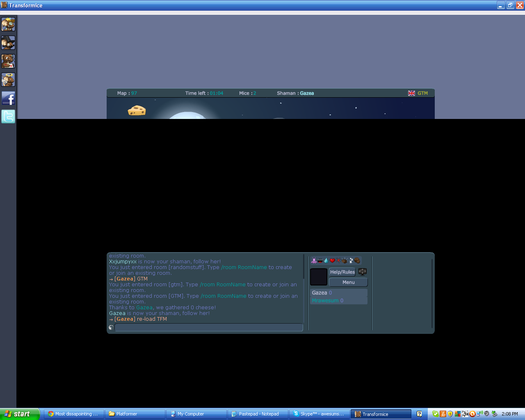The width and height of the screenshot is (525, 420).
Task: Open the Twitter link icon
Action: [8, 116]
